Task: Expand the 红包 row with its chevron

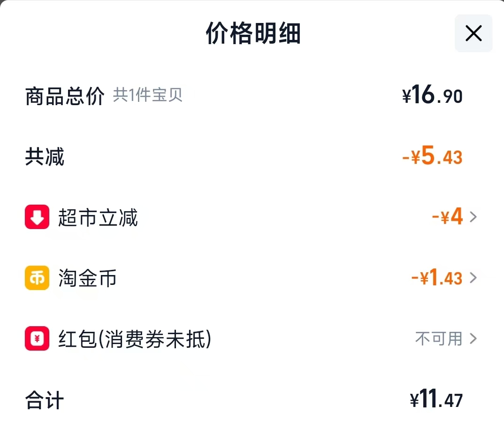Action: [474, 339]
